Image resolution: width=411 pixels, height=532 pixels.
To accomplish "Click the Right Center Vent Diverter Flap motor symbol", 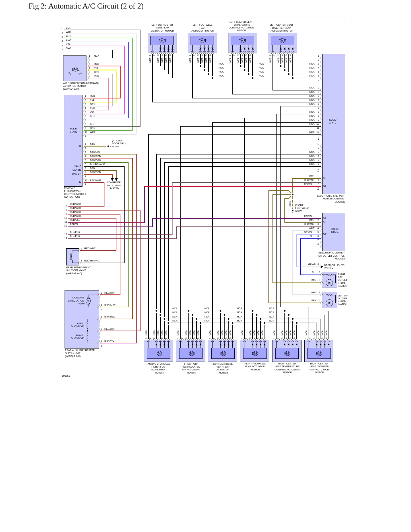I will [x=320, y=353].
